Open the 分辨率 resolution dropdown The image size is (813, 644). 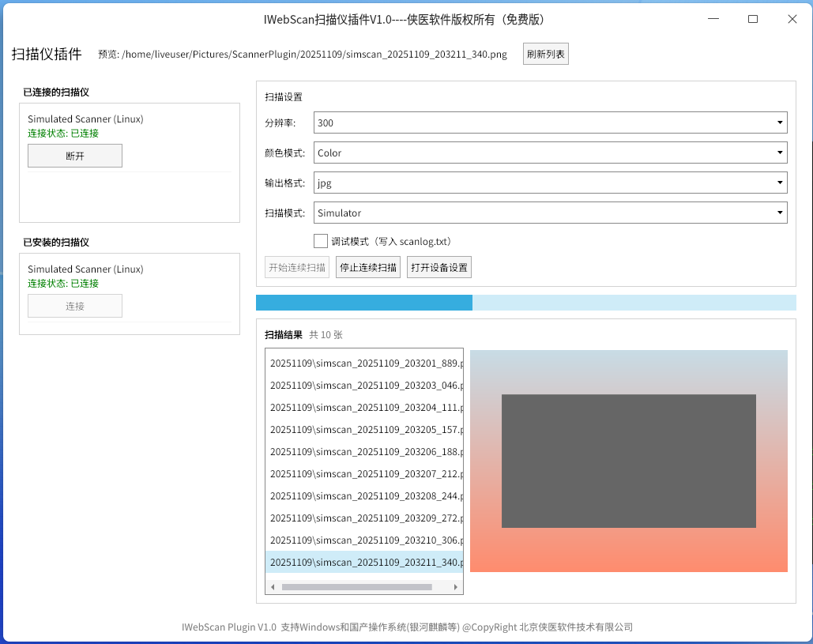(550, 122)
